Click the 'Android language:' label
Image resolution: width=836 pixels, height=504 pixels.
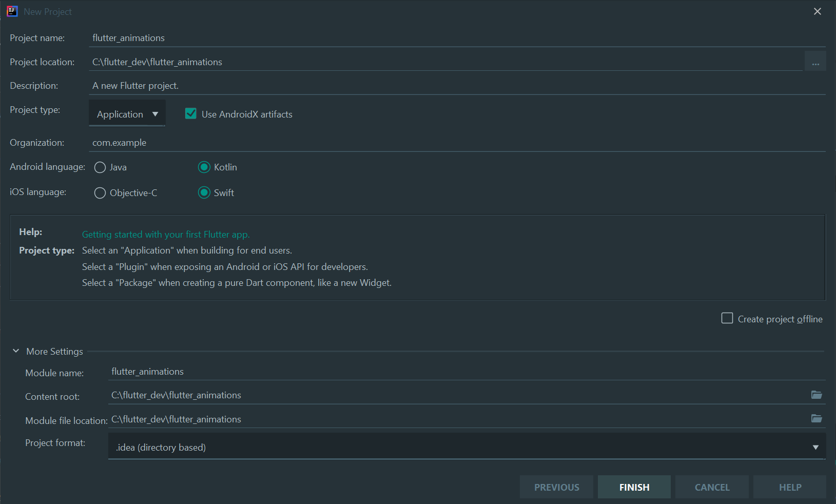coord(48,167)
